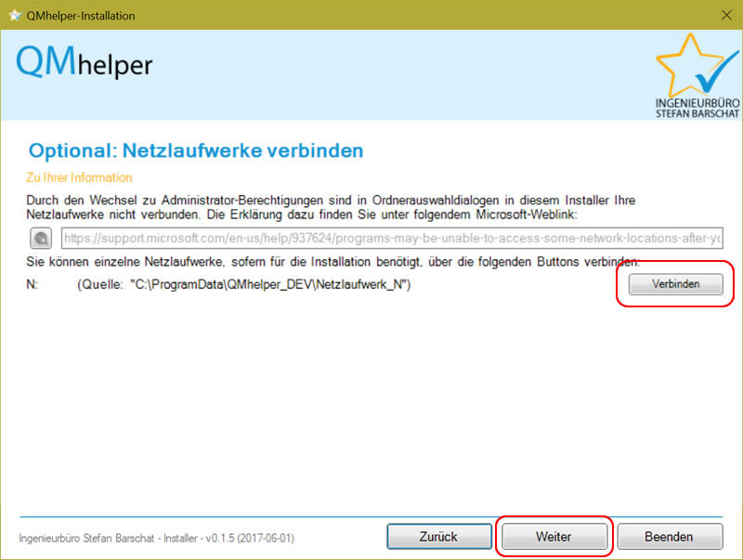Click the 'QMhelper-Installation' window title
Screen dimensions: 743x560
point(81,16)
